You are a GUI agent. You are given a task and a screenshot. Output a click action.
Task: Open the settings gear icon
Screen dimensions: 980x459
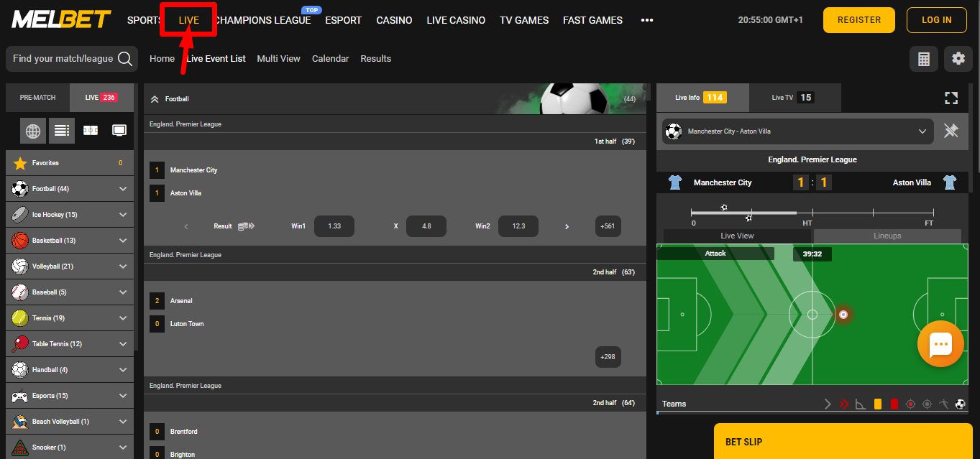click(958, 59)
